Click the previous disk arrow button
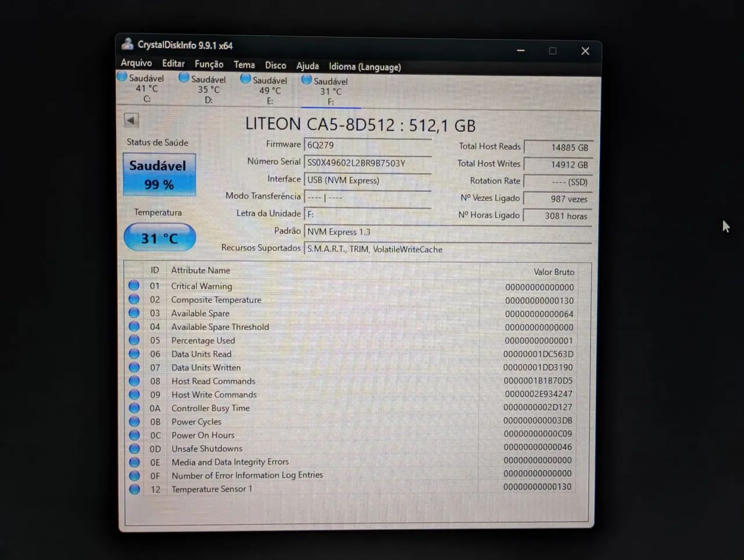The image size is (744, 560). pyautogui.click(x=131, y=120)
